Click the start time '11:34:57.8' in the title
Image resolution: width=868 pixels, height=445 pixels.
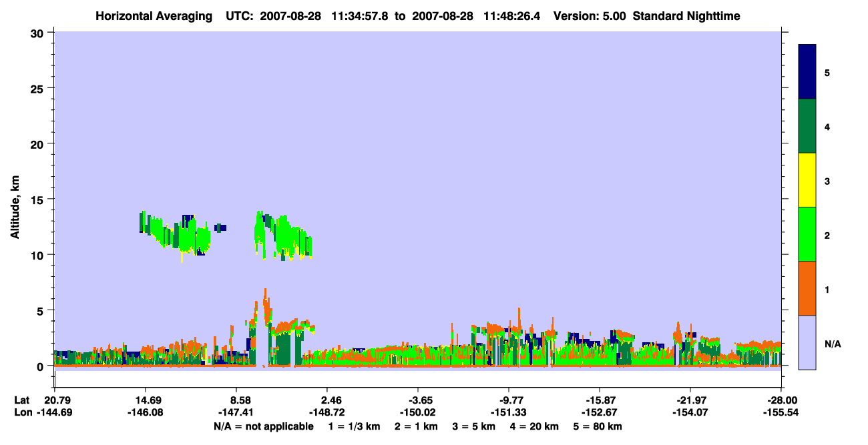pos(361,15)
